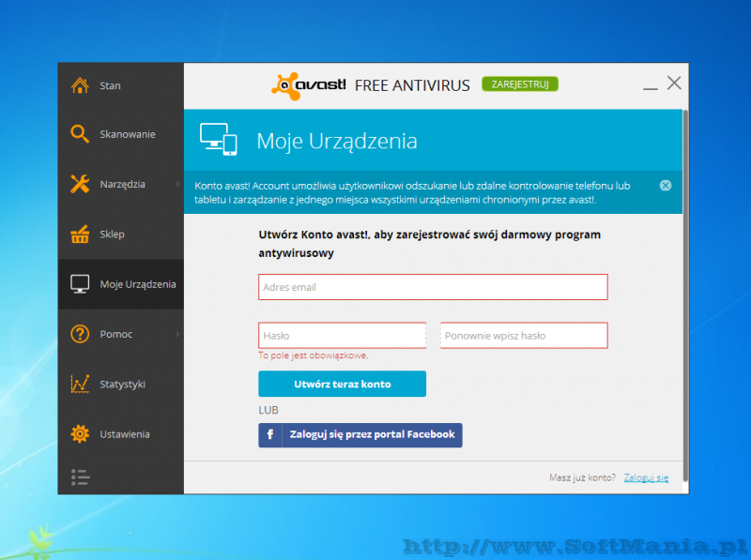Click the Narzędzia wrench icon

(80, 184)
